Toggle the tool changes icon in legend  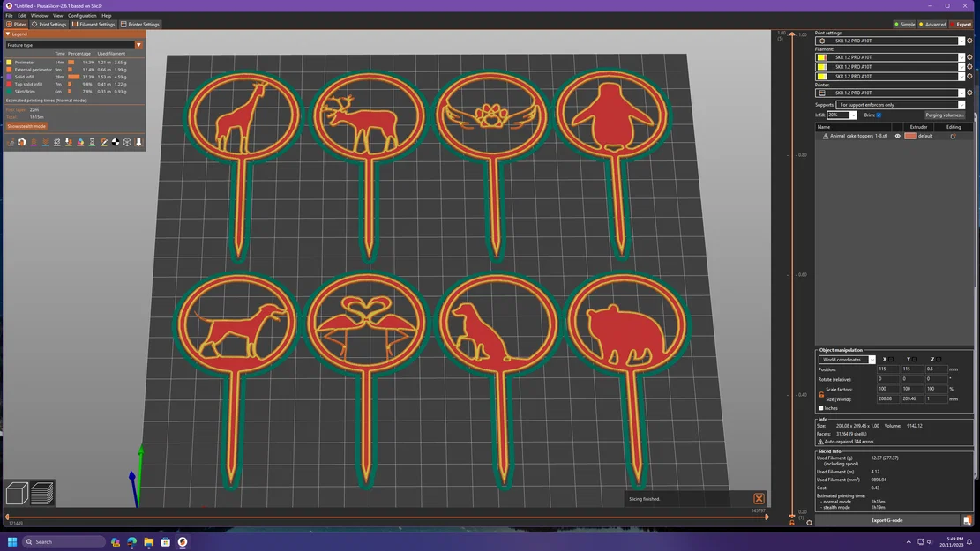pyautogui.click(x=69, y=143)
